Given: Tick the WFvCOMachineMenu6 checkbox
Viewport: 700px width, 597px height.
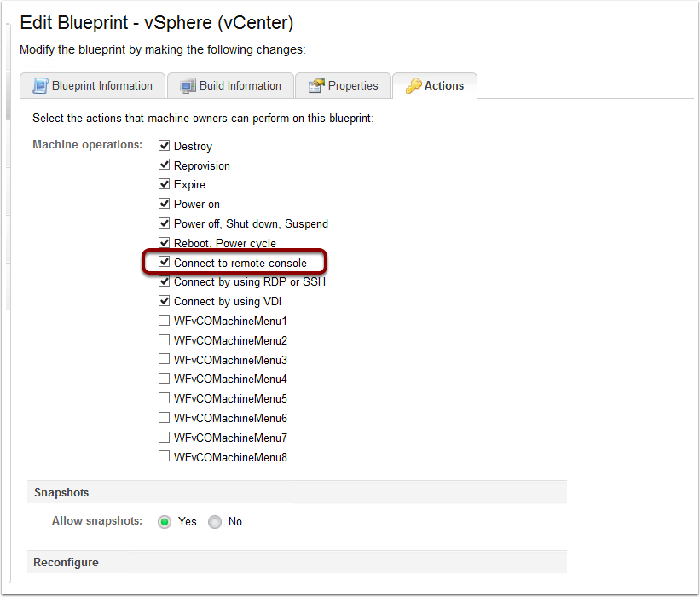Looking at the screenshot, I should pyautogui.click(x=165, y=418).
